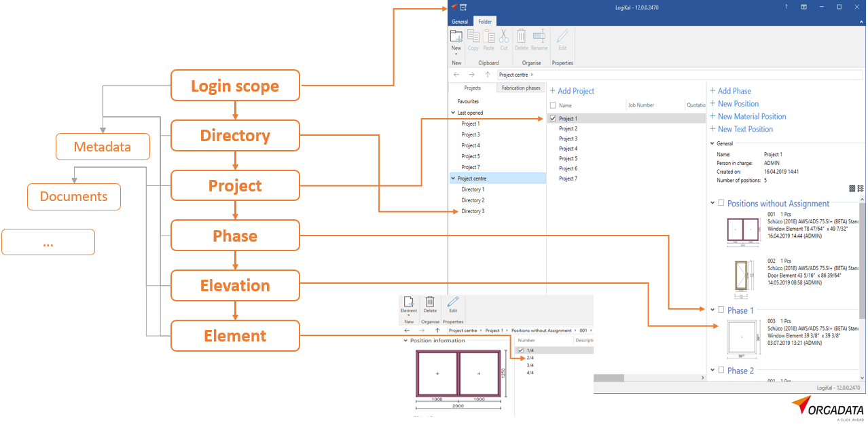Switch to the General ribbon tab

tap(460, 22)
